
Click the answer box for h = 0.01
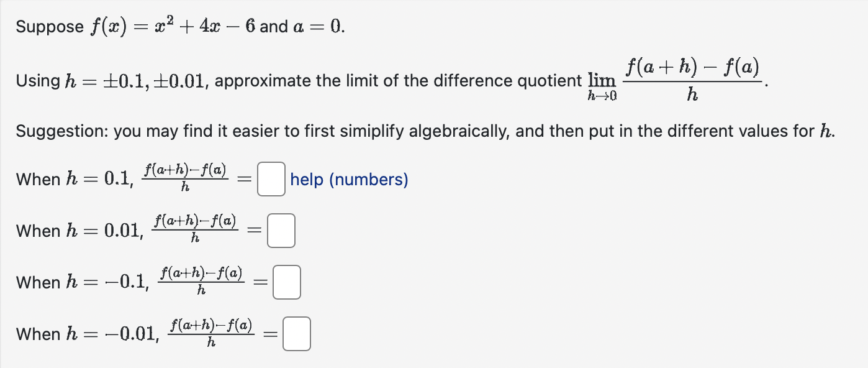(x=281, y=230)
